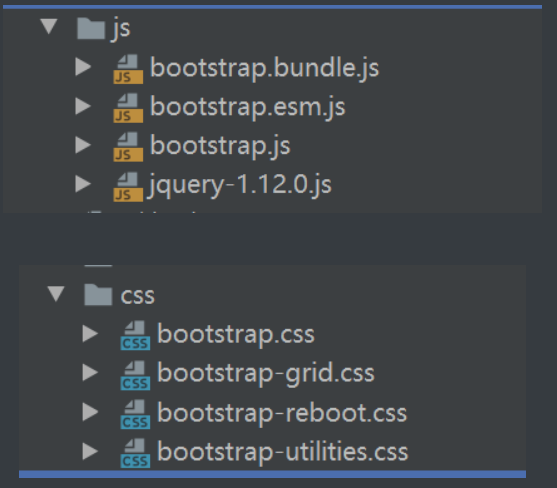Click the js folder icon
Viewport: 557px width, 488px height.
91,28
